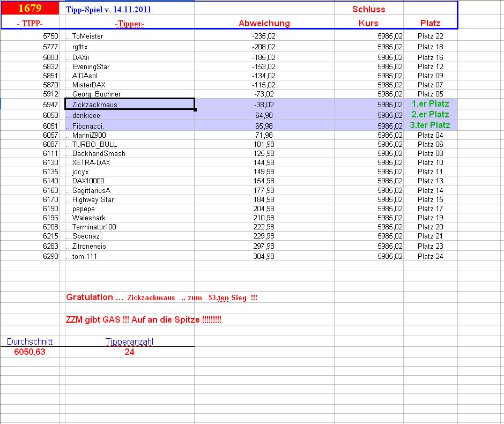Select the '...EveningStar' cell
The height and width of the screenshot is (424, 504).
pos(130,66)
